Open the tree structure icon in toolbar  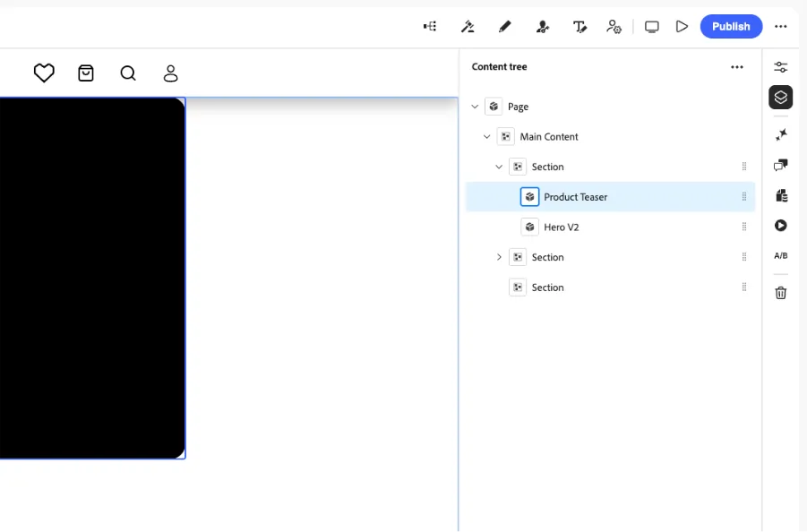430,26
